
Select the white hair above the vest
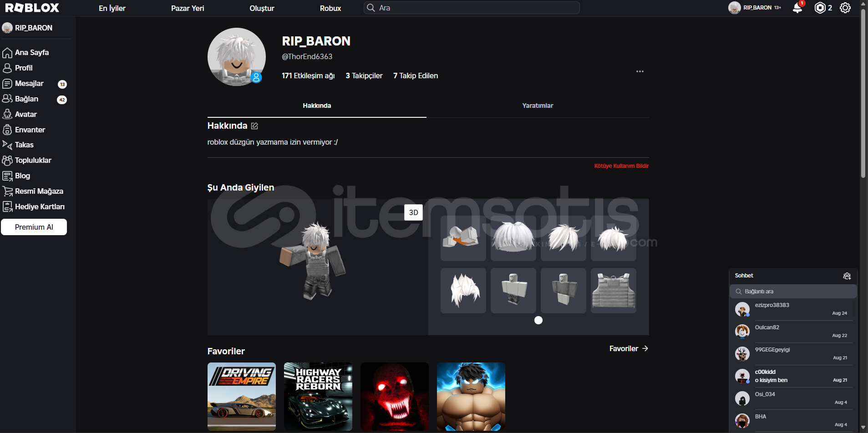point(614,238)
